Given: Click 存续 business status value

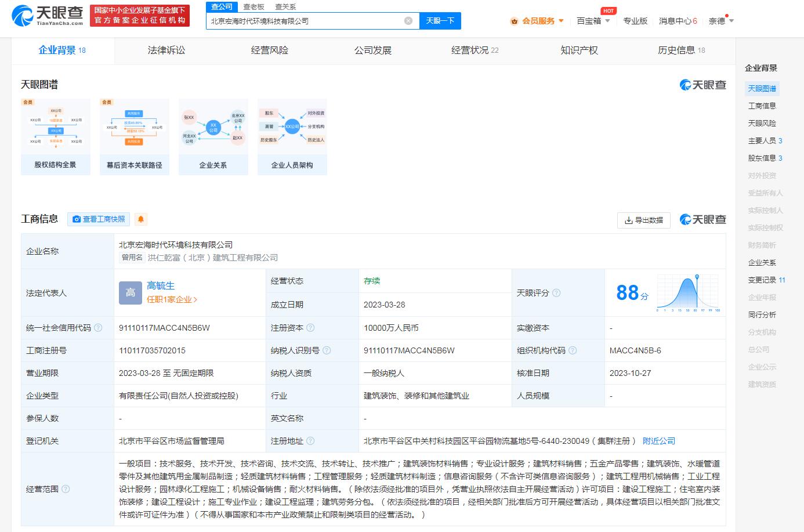Looking at the screenshot, I should coord(372,281).
